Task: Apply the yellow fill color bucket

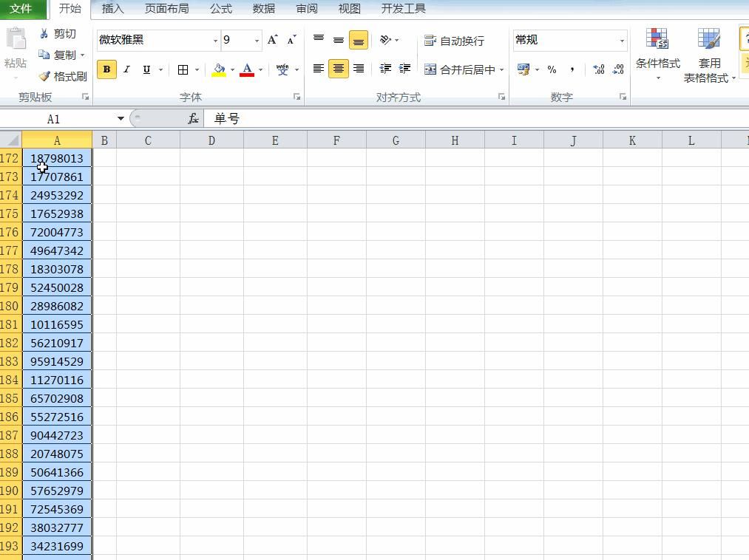Action: (x=219, y=69)
